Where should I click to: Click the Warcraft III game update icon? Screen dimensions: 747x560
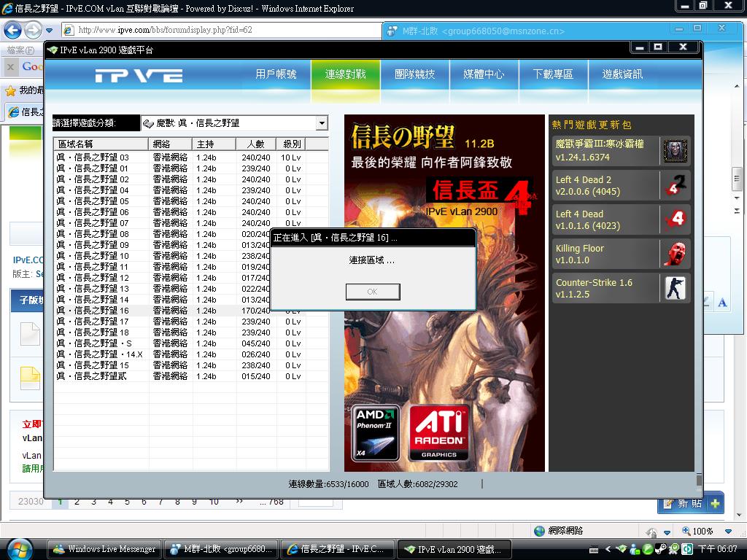[x=675, y=151]
